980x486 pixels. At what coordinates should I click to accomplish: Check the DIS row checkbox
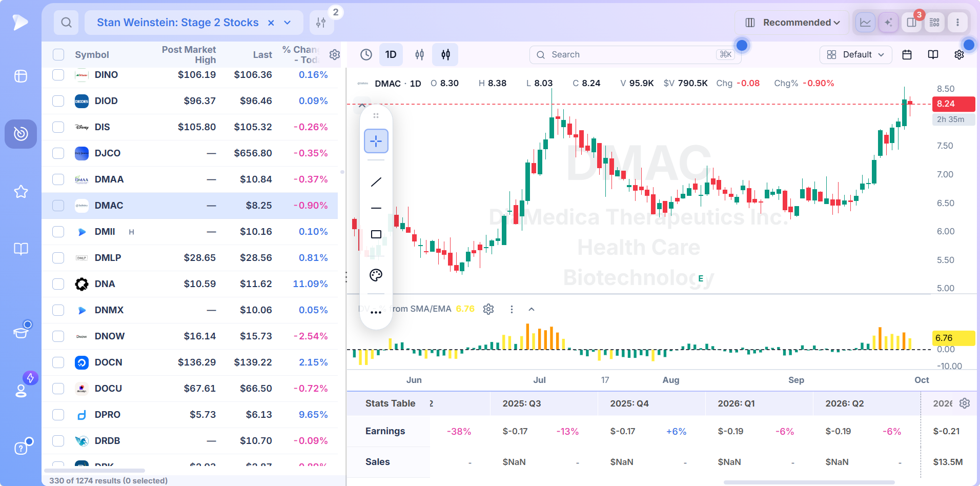point(58,127)
